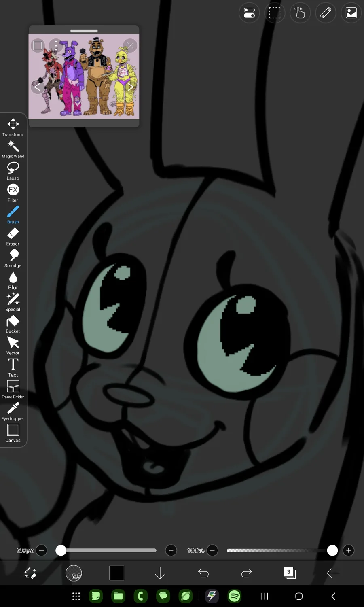Decrease opacity with minus button

pyautogui.click(x=212, y=550)
